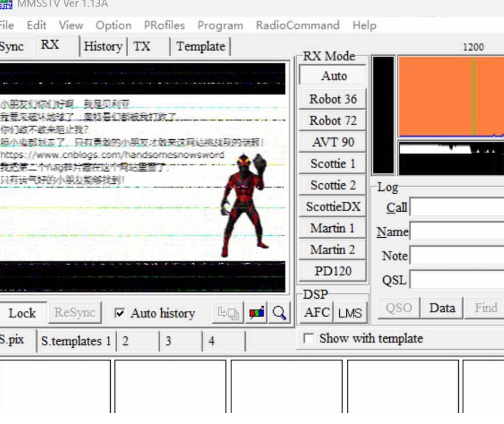The width and height of the screenshot is (504, 424).
Task: Click the copy-to-history icon button
Action: click(x=228, y=313)
